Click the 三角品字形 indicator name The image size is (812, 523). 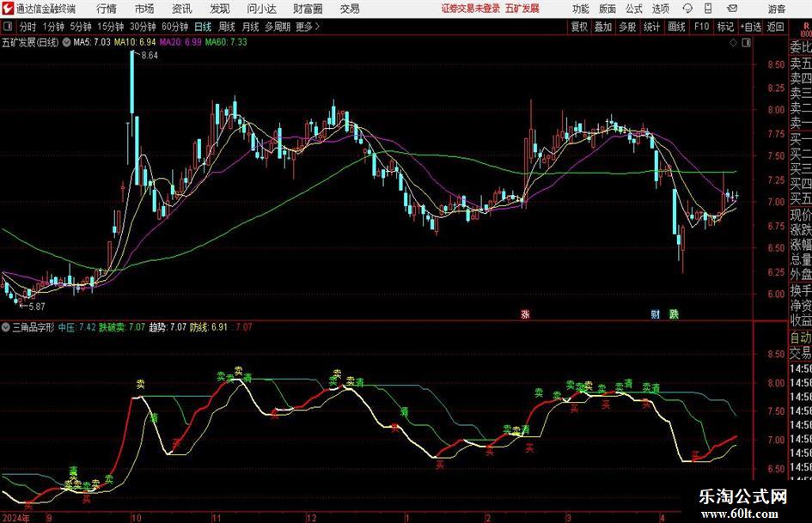click(x=34, y=327)
